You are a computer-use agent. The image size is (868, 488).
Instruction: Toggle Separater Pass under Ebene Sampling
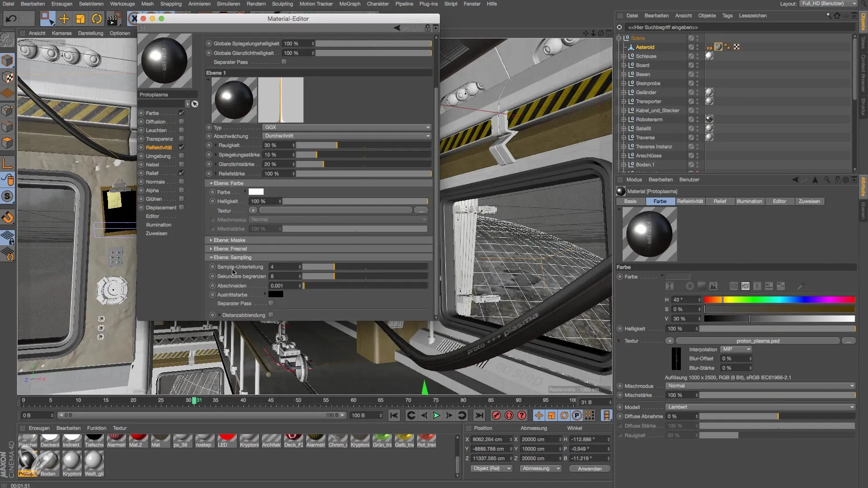point(271,303)
